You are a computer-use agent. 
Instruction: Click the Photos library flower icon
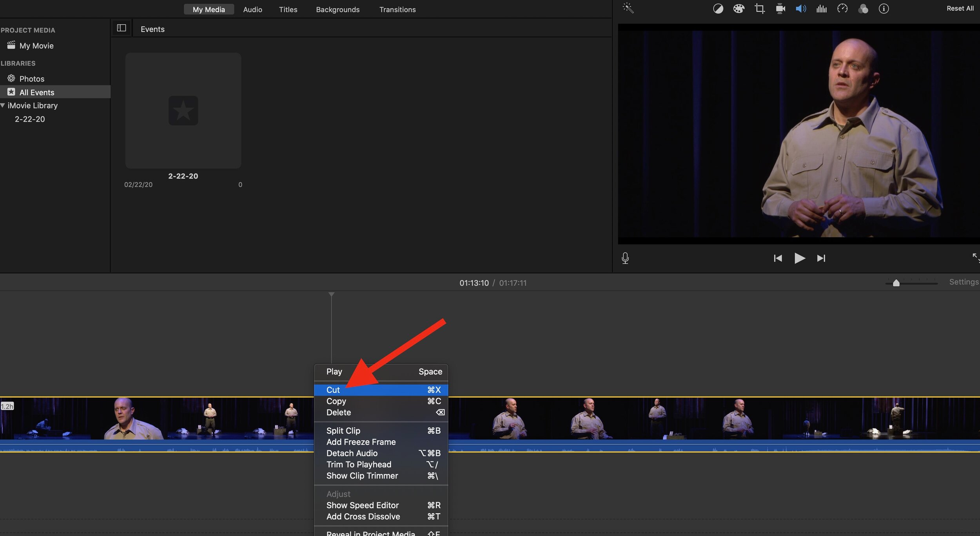point(11,78)
